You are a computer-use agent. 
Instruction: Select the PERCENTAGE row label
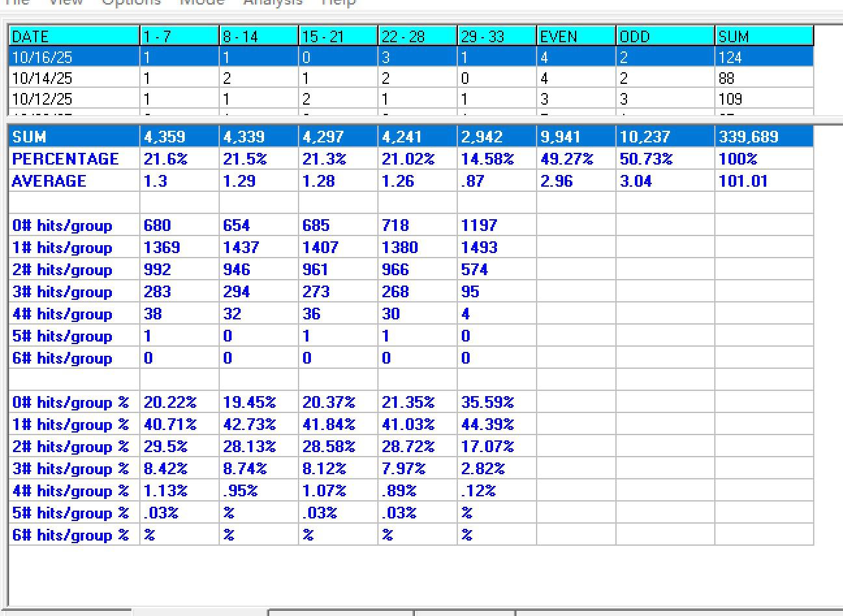click(x=65, y=159)
